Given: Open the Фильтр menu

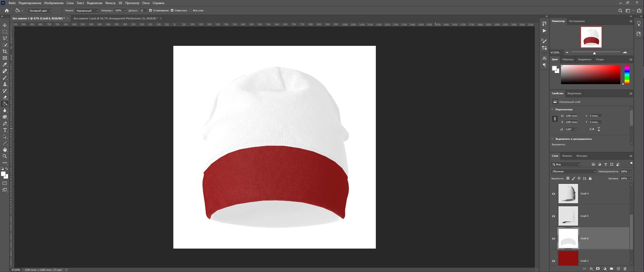Looking at the screenshot, I should coord(110,3).
